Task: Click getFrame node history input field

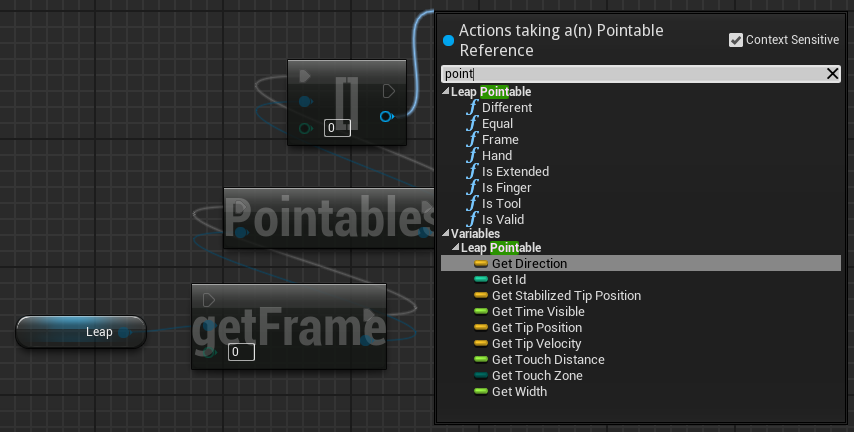Action: coord(241,352)
